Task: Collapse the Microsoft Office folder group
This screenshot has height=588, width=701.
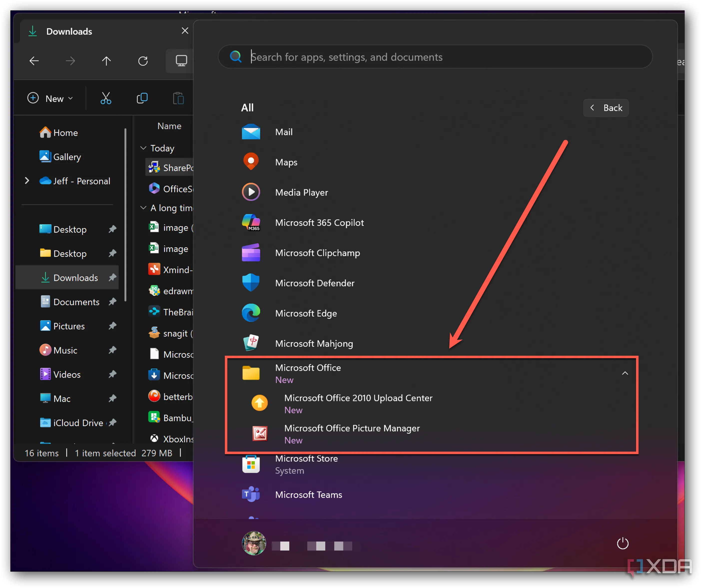Action: click(625, 373)
